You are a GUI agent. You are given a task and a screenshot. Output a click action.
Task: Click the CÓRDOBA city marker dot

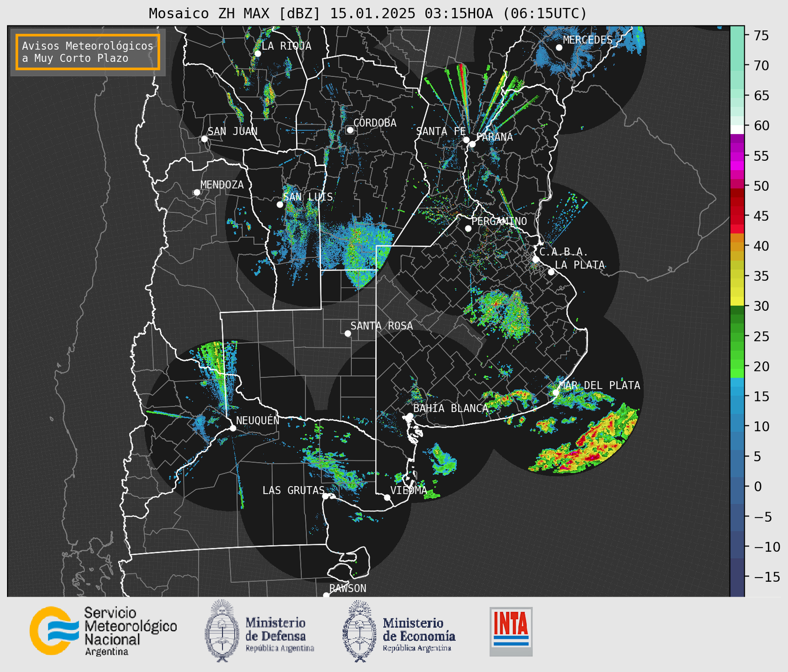point(350,130)
